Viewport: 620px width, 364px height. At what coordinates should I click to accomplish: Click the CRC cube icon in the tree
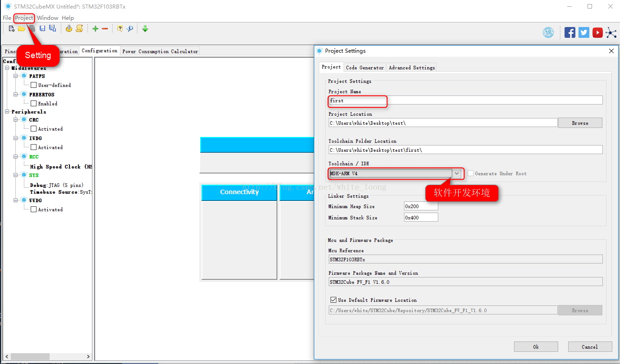click(24, 119)
